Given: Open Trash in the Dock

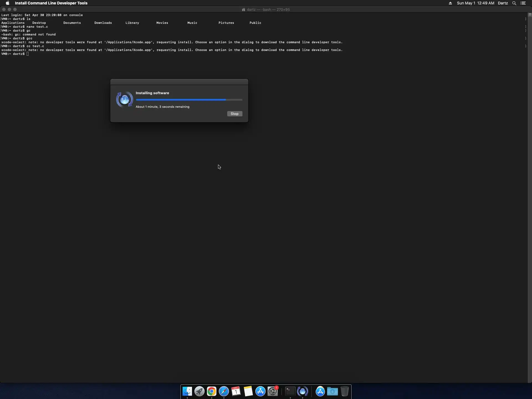Looking at the screenshot, I should pos(344,391).
